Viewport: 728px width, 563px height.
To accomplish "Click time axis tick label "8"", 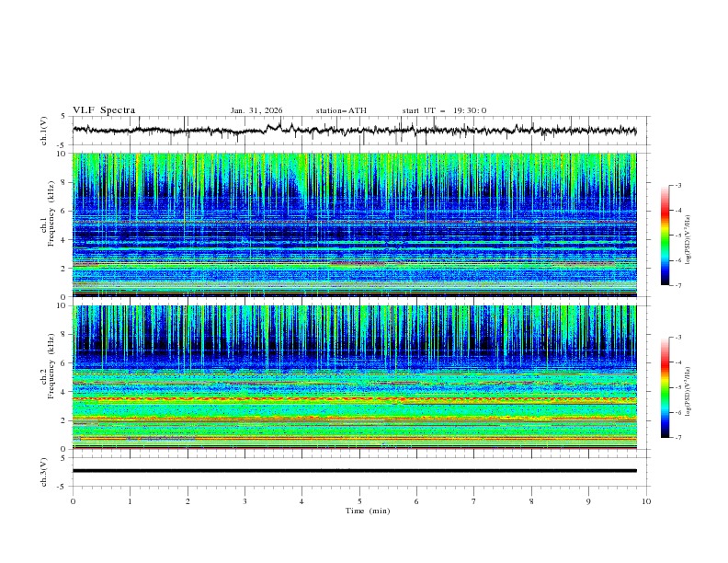I will [531, 501].
